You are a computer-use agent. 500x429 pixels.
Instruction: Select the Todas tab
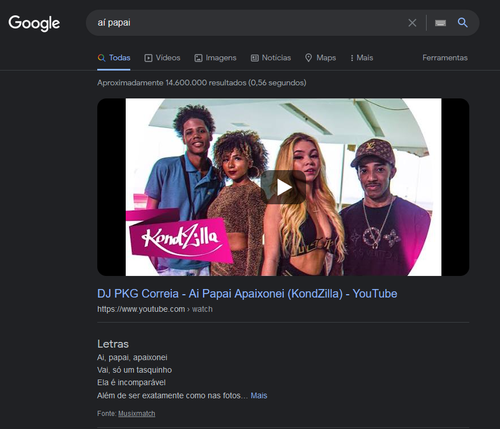coord(114,58)
